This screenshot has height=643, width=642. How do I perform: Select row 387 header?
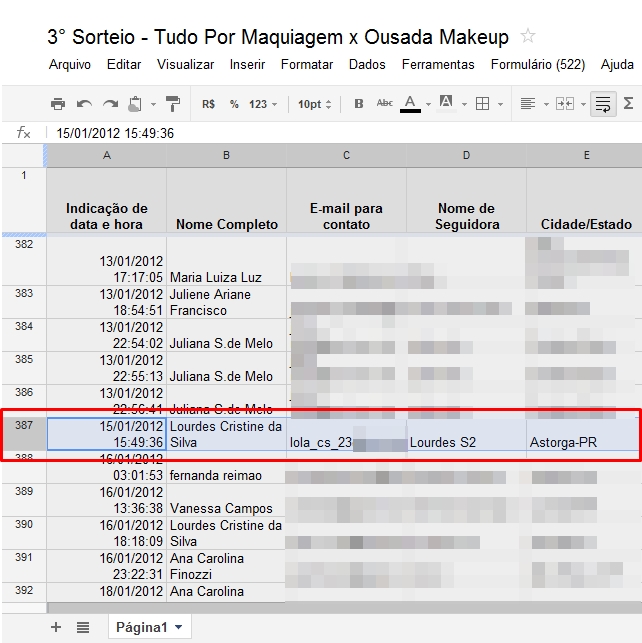(x=24, y=435)
